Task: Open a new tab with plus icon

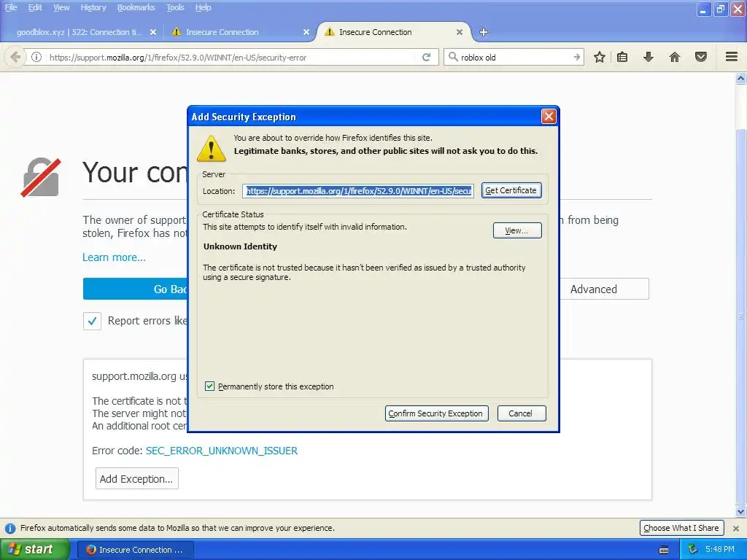Action: click(x=483, y=32)
